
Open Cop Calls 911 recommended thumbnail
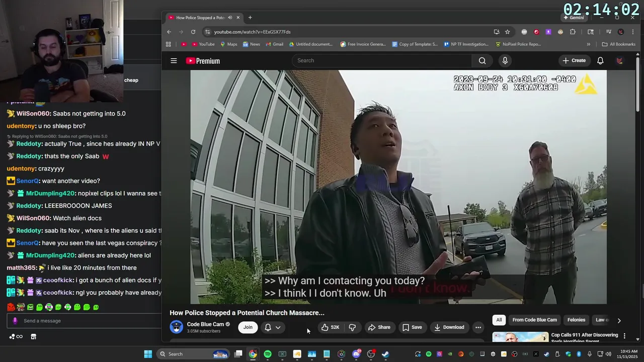(520, 337)
